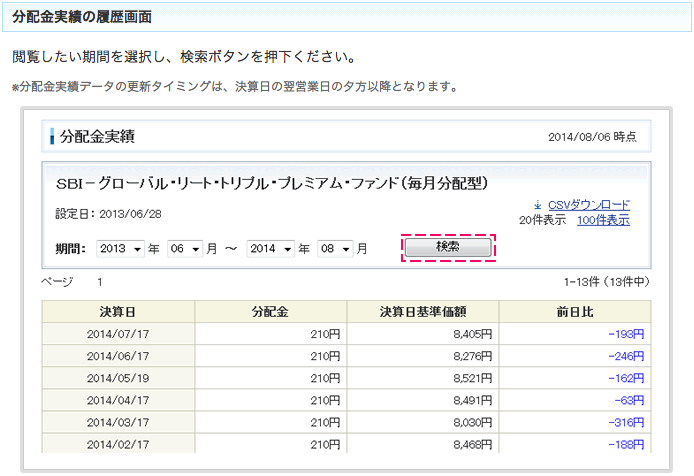Screen dimensions: 694x476
Task: Click the 8,491円 base price cell
Action: [x=423, y=400]
